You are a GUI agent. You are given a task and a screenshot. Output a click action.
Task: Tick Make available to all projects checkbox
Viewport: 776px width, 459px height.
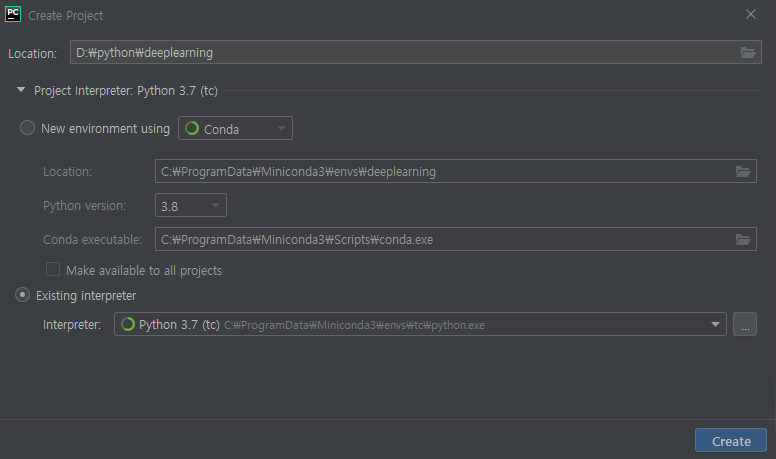53,269
